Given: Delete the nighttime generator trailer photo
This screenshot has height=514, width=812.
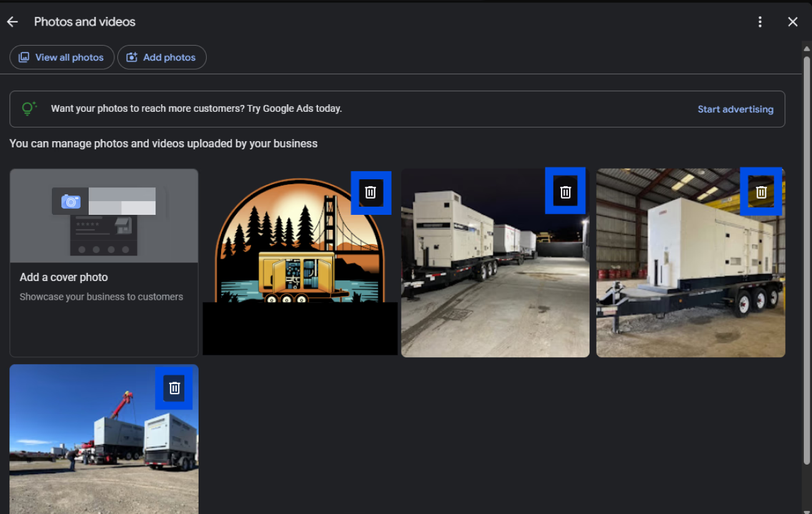Looking at the screenshot, I should click(565, 192).
